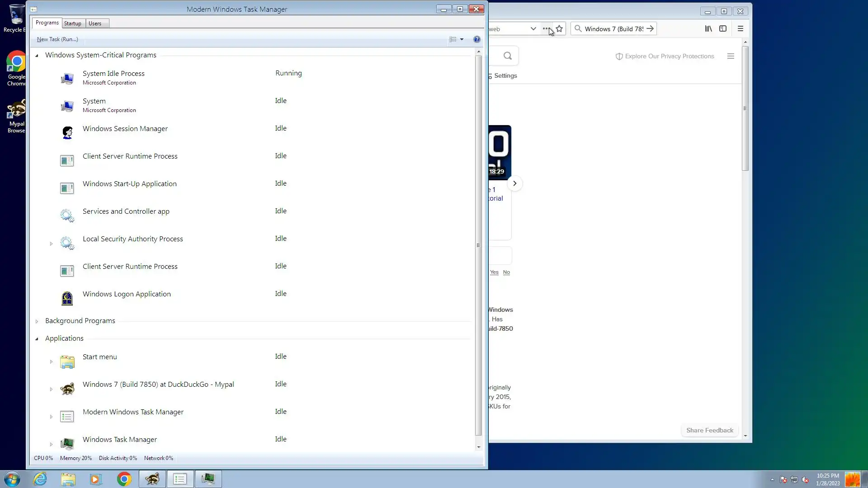868x488 pixels.
Task: Switch to the Users tab
Action: [95, 23]
